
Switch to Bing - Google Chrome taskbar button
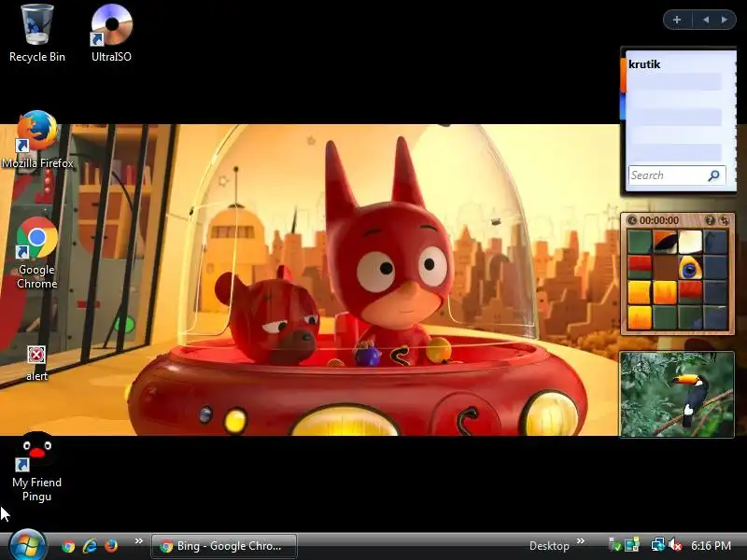(x=224, y=546)
